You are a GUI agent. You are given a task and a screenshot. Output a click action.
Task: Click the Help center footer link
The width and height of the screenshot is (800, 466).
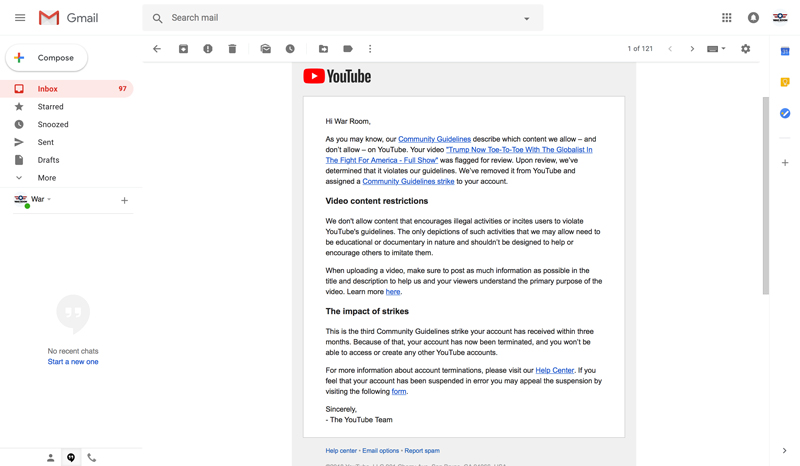[x=341, y=451]
